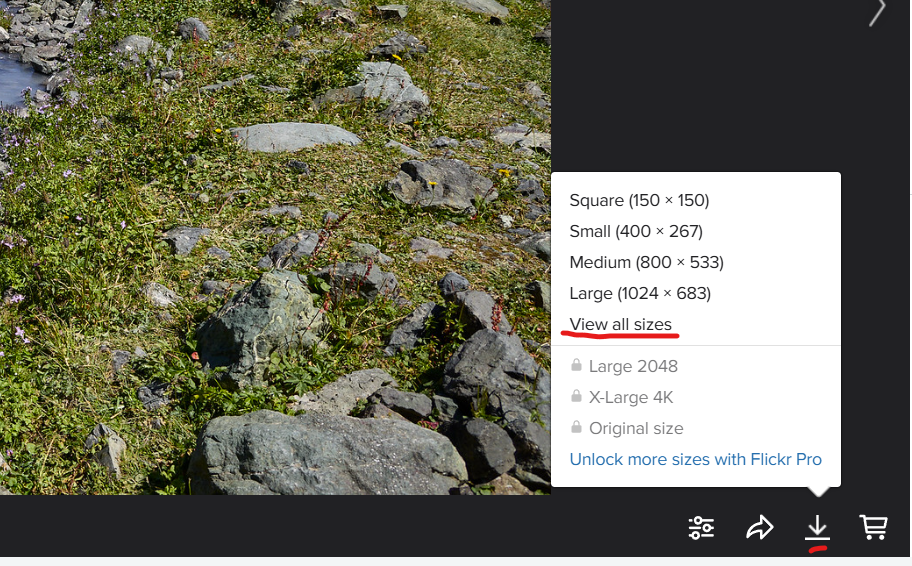Click locked X-Large 4K option

(622, 397)
